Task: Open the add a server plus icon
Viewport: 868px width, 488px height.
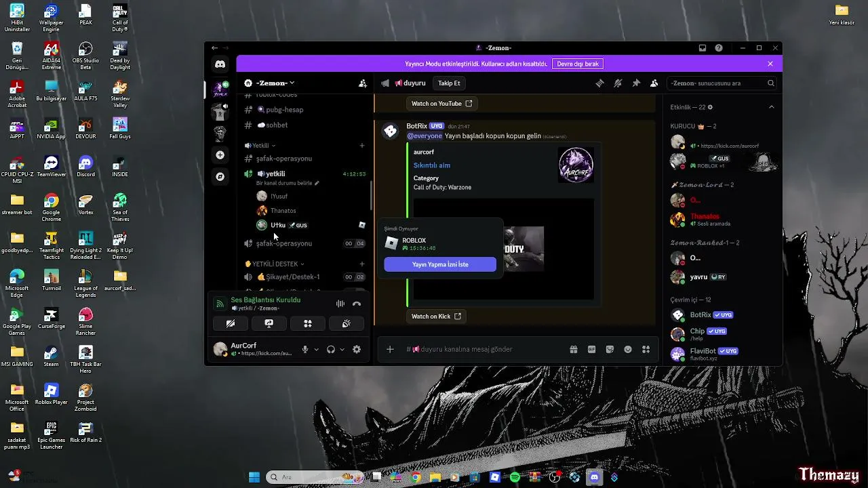Action: point(220,155)
